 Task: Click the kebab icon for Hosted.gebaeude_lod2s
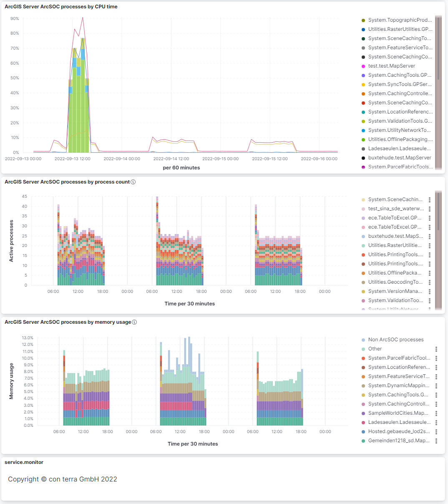(437, 431)
